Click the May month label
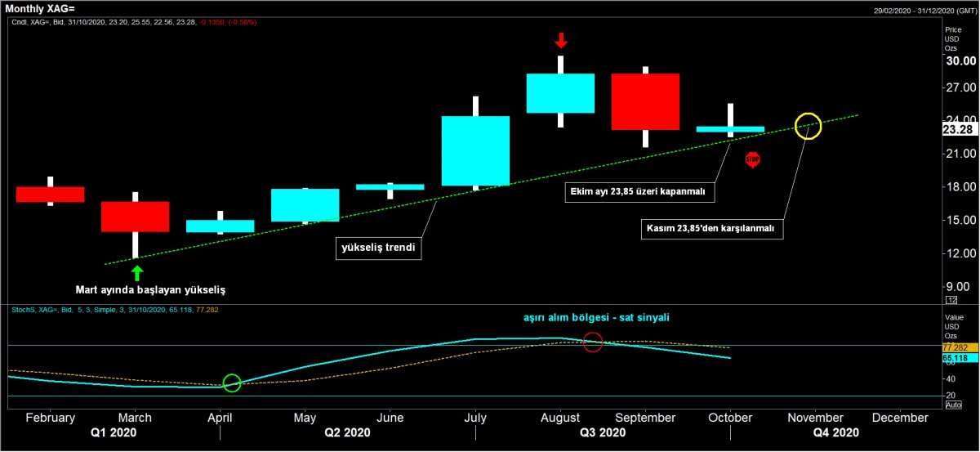 click(x=304, y=418)
